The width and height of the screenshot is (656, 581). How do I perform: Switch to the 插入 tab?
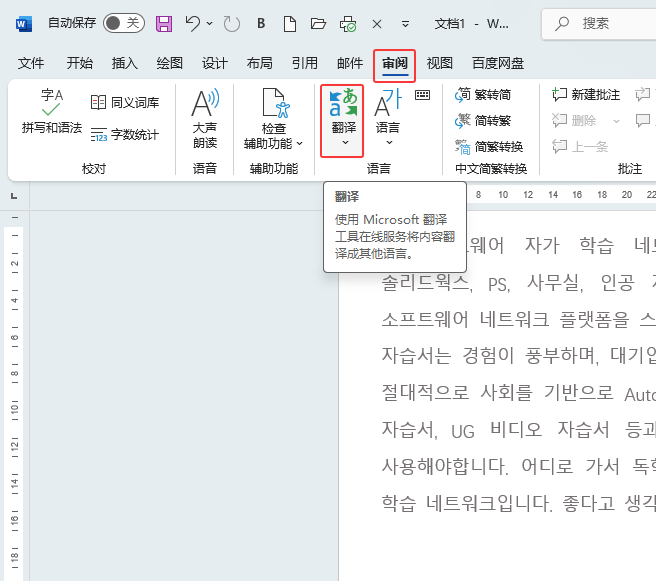click(x=124, y=63)
